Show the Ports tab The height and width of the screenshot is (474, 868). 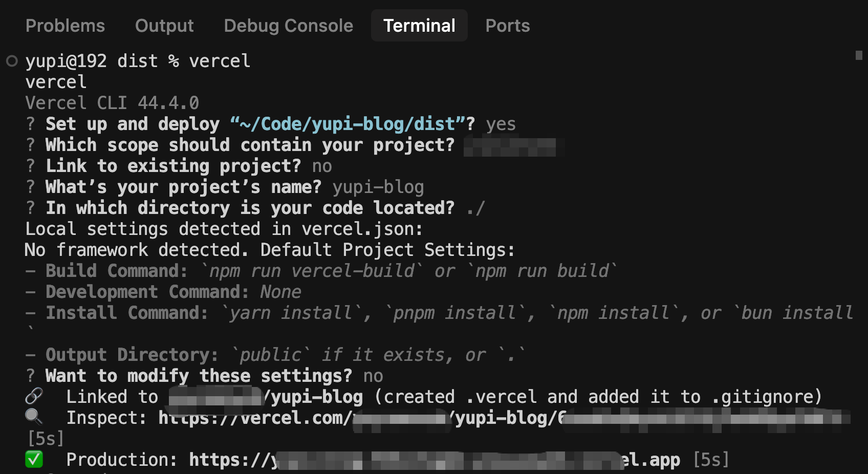click(507, 26)
